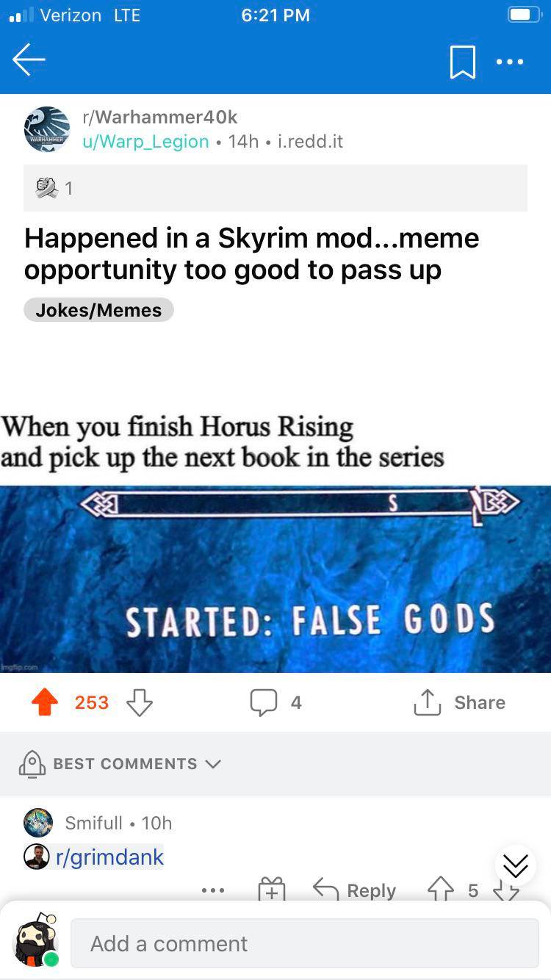
Task: Downvote the Skyrim meme post
Action: coord(140,702)
